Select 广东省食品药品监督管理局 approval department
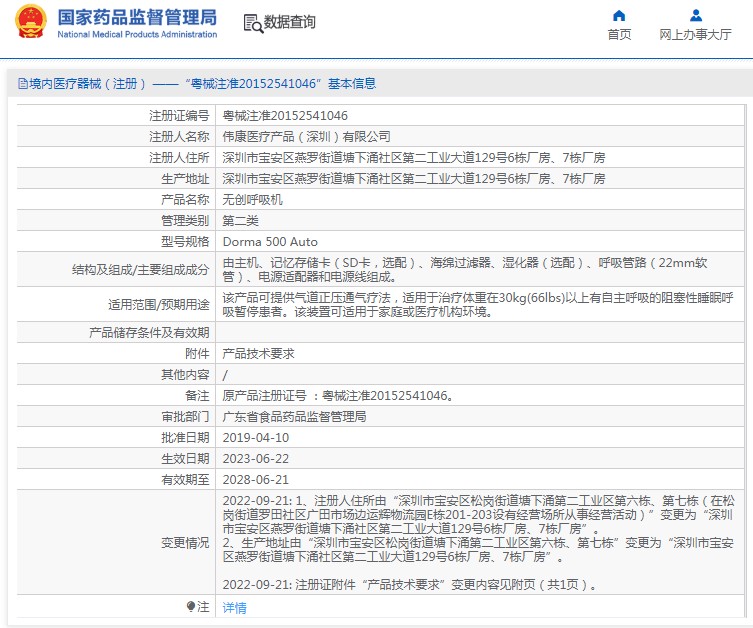Image resolution: width=753 pixels, height=628 pixels. point(294,417)
